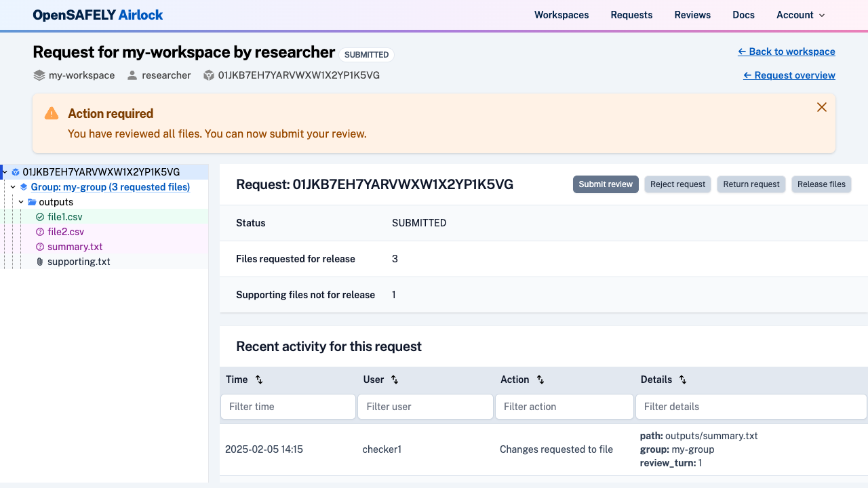Screen dimensions: 868x488
Task: Dismiss the Action required alert
Action: 822,107
